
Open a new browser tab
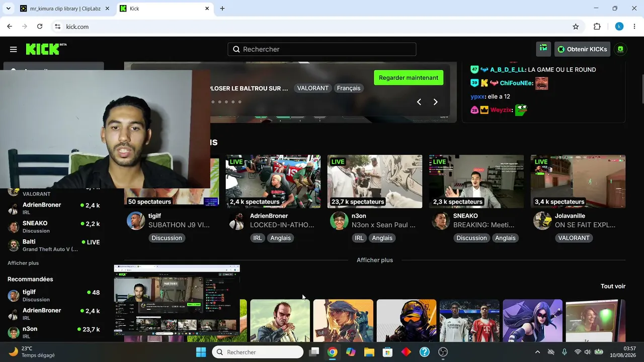tap(222, 9)
